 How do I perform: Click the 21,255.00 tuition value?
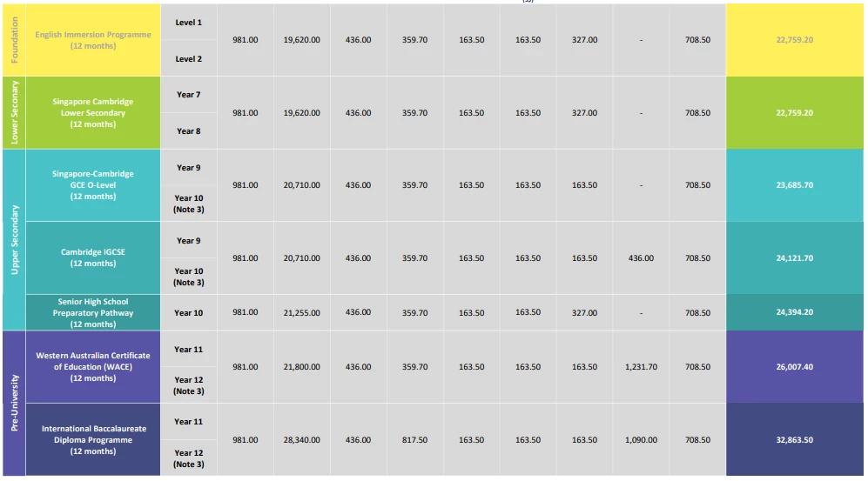point(302,312)
